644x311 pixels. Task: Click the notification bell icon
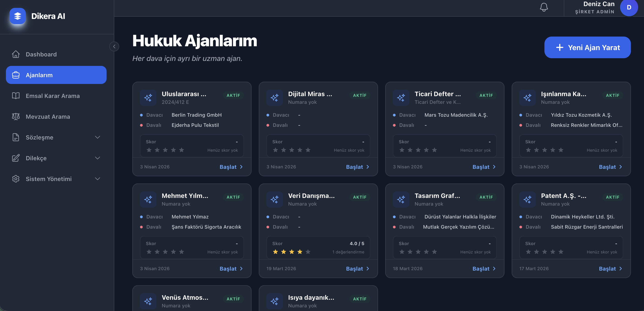coord(544,7)
